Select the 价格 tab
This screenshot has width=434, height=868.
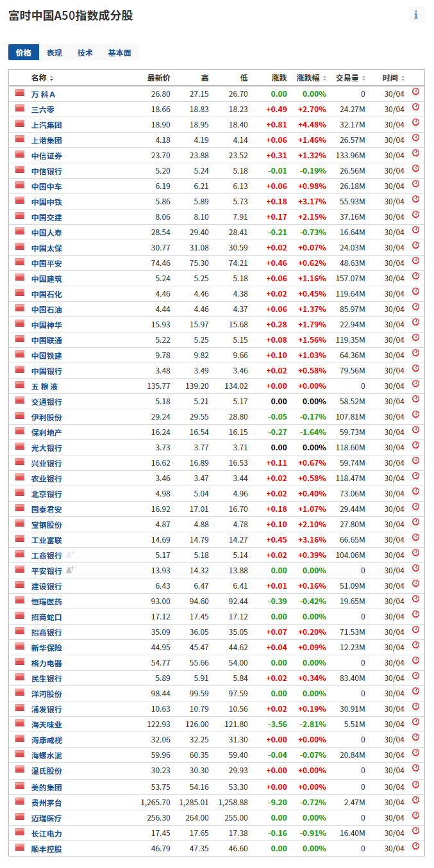[x=24, y=53]
